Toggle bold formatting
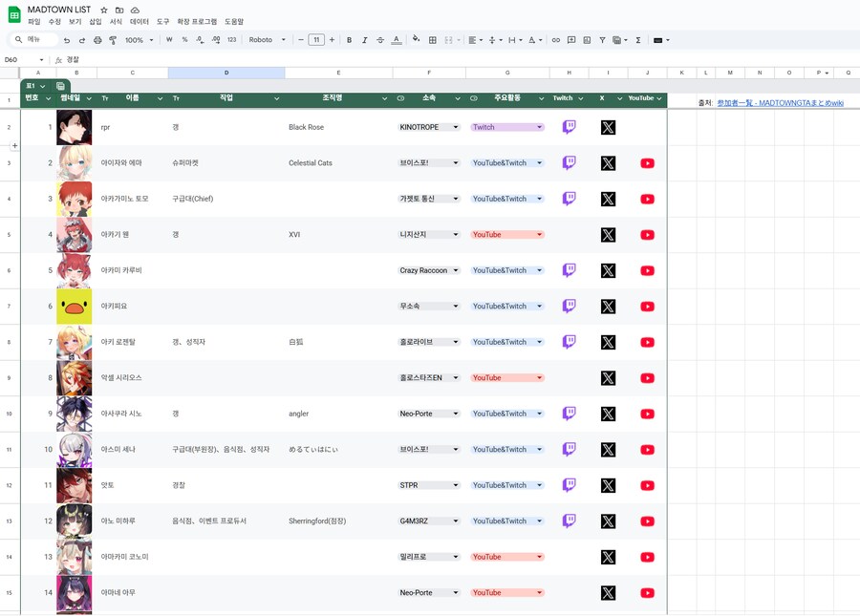The height and width of the screenshot is (616, 860). pyautogui.click(x=350, y=40)
